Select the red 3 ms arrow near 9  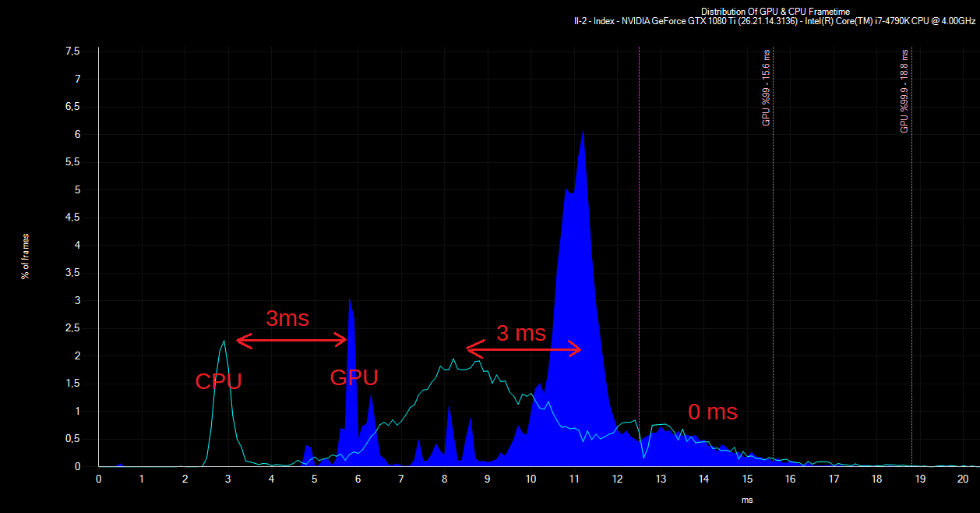click(x=523, y=349)
